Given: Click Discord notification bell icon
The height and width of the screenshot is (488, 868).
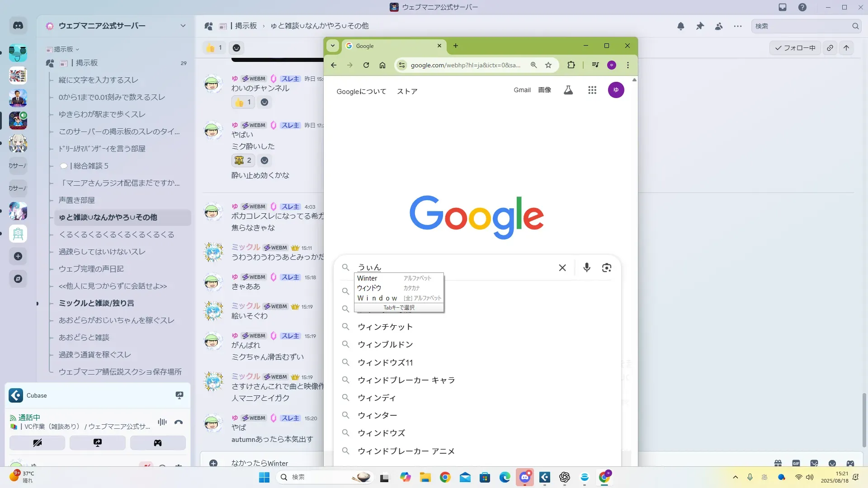Looking at the screenshot, I should (x=680, y=26).
